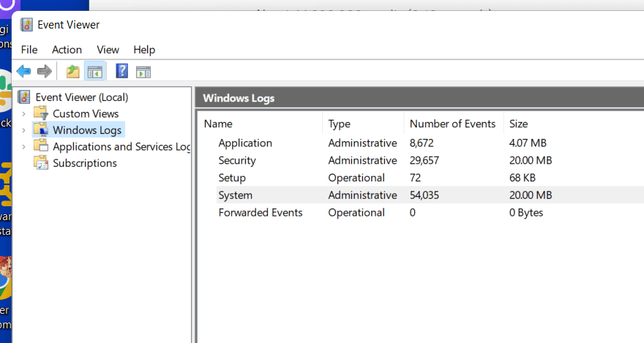Select Subscriptions in the tree
Viewport: 644px width, 343px height.
click(85, 163)
